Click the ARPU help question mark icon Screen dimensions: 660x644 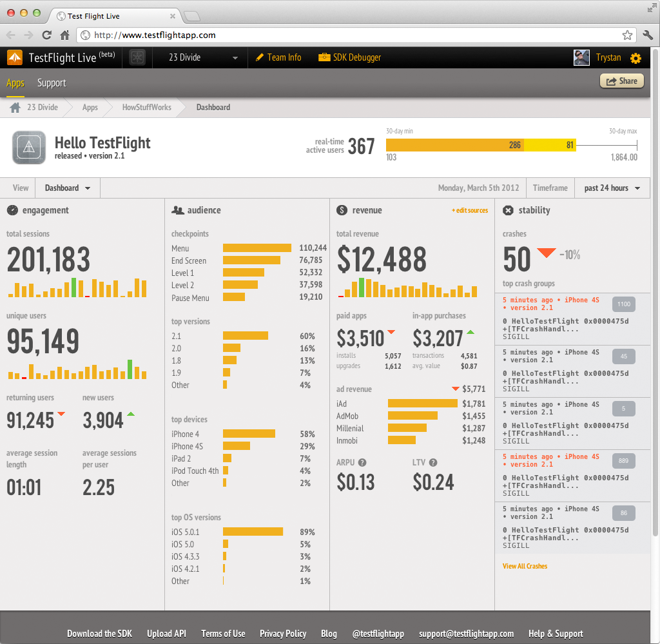[362, 463]
